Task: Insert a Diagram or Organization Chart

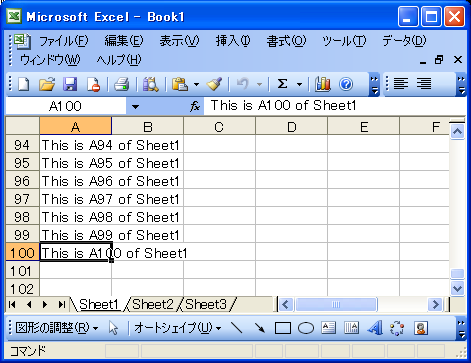Action: 397,328
